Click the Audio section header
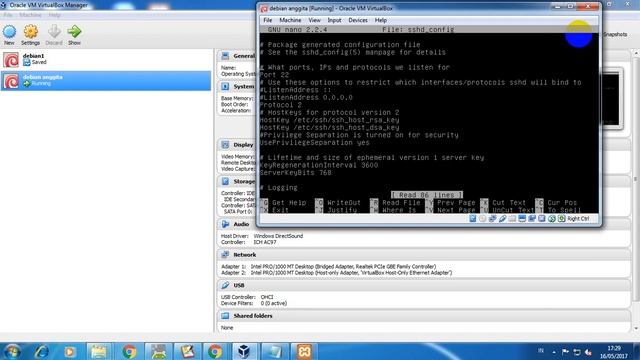This screenshot has width=640, height=360. 241,224
